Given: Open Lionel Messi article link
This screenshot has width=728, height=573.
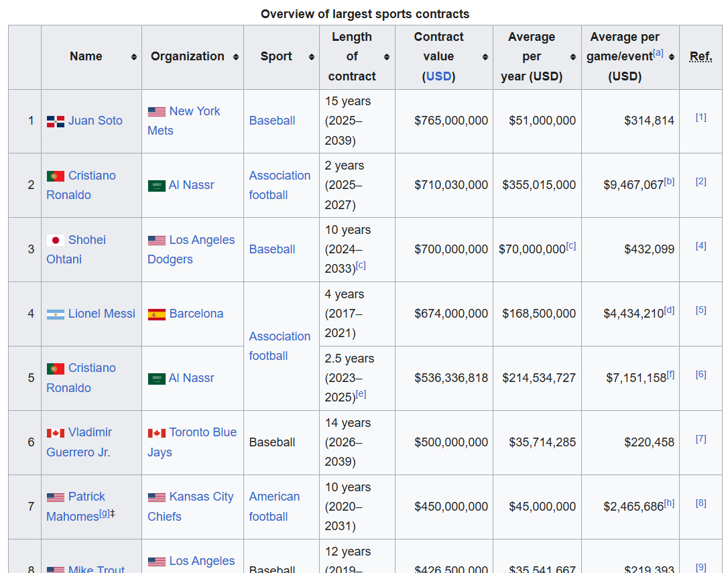Looking at the screenshot, I should [x=102, y=314].
